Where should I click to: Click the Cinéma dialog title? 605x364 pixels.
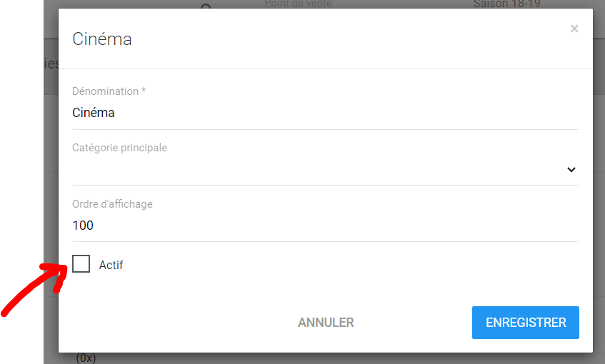(102, 39)
